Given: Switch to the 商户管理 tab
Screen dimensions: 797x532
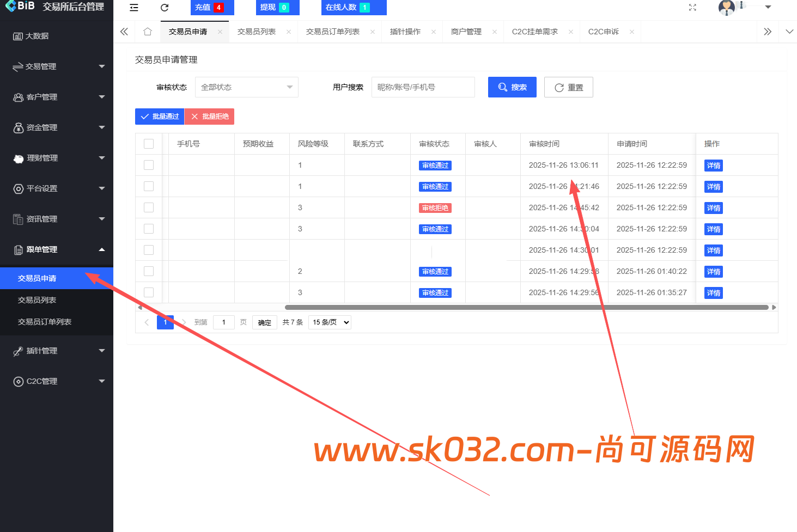Looking at the screenshot, I should [x=466, y=31].
